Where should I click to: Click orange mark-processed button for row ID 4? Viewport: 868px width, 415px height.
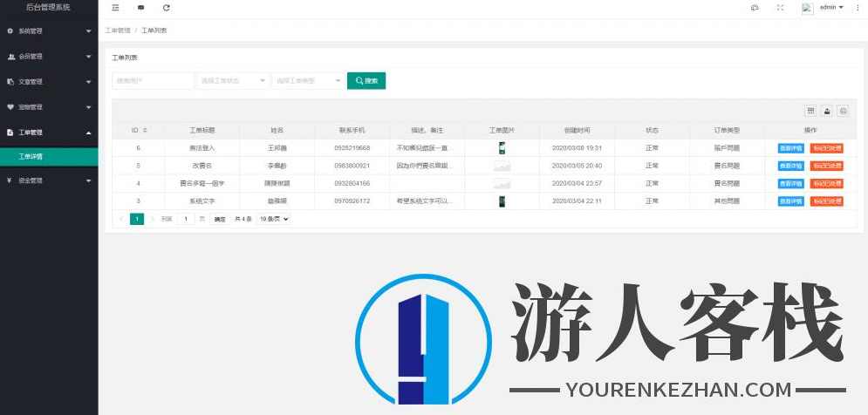pyautogui.click(x=826, y=184)
